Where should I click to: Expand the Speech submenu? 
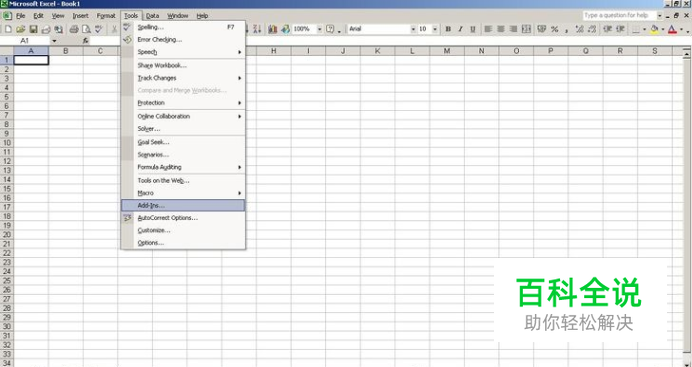pos(183,52)
